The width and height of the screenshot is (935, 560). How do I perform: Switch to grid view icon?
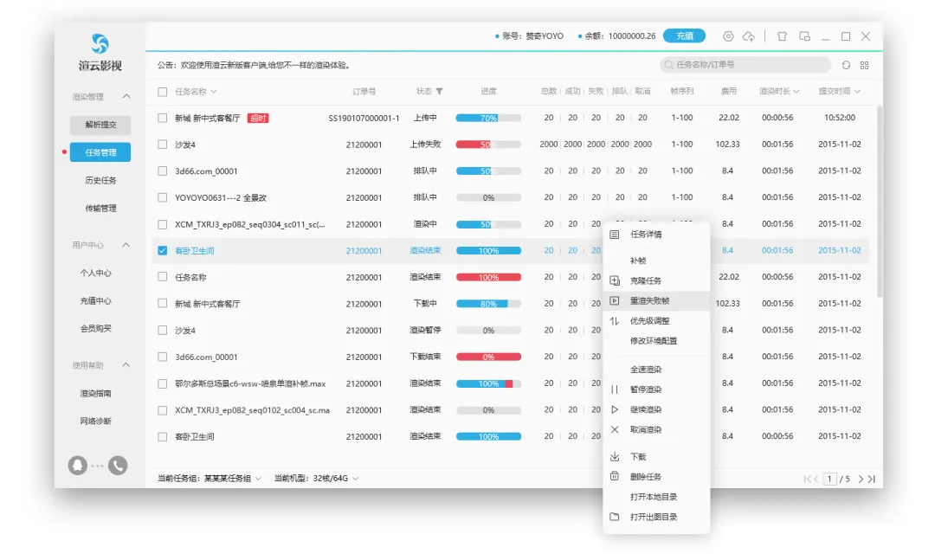point(864,65)
